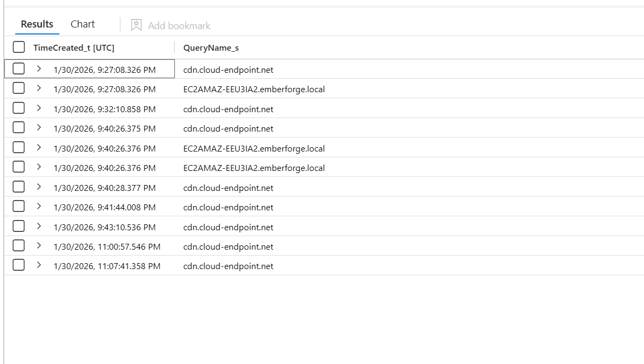Open the Chart tab
The width and height of the screenshot is (644, 364).
[83, 24]
